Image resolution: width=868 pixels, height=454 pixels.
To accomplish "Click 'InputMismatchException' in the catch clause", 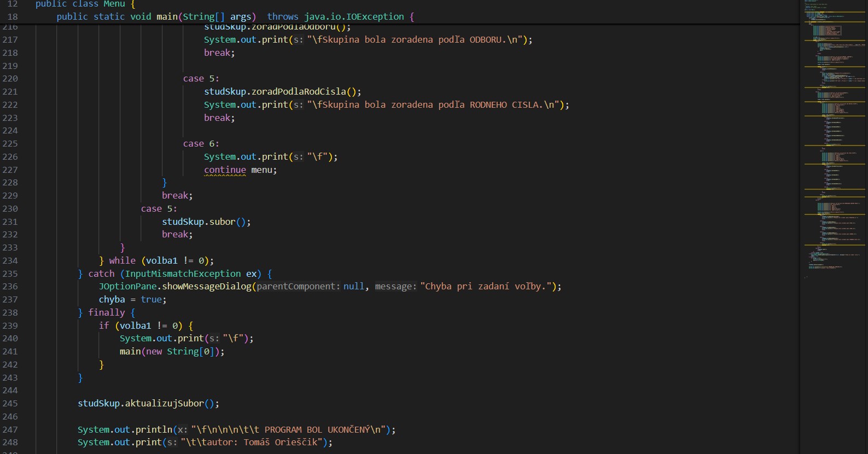I will click(x=183, y=273).
